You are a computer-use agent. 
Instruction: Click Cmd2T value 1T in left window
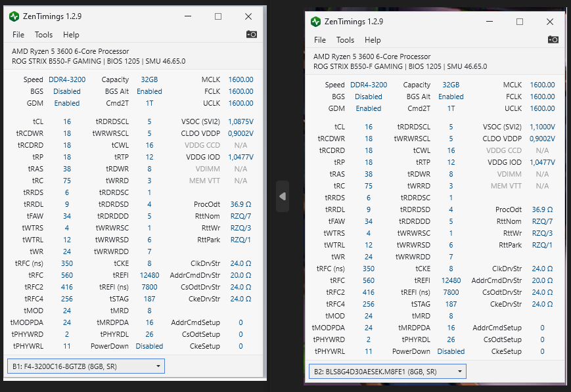point(149,103)
